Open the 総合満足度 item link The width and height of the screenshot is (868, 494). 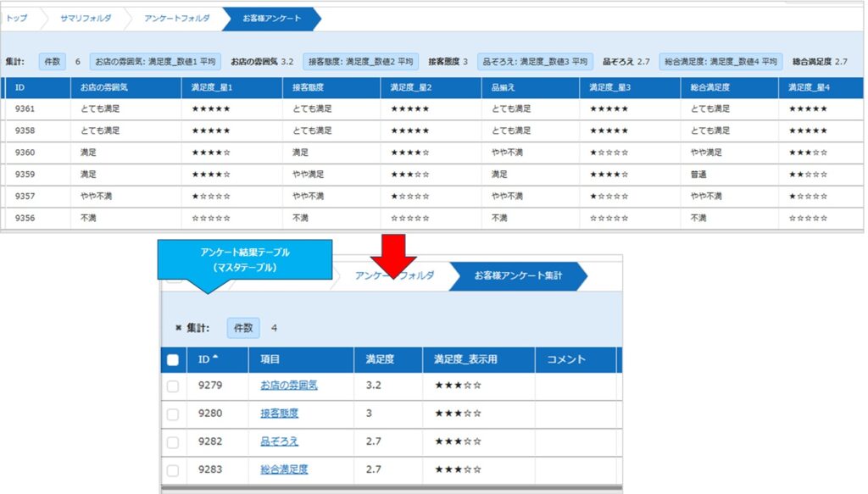pyautogui.click(x=284, y=469)
